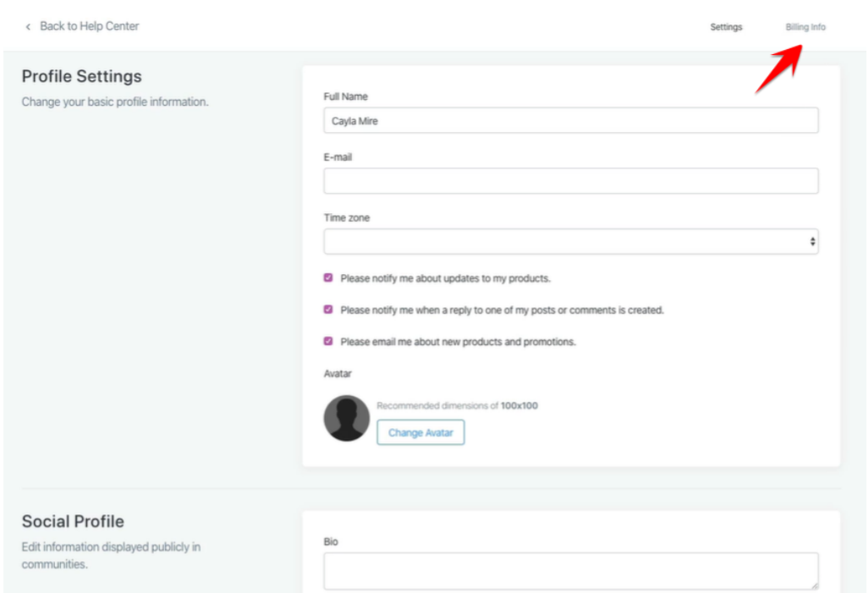Click the Change Avatar button
The width and height of the screenshot is (868, 593).
point(420,432)
